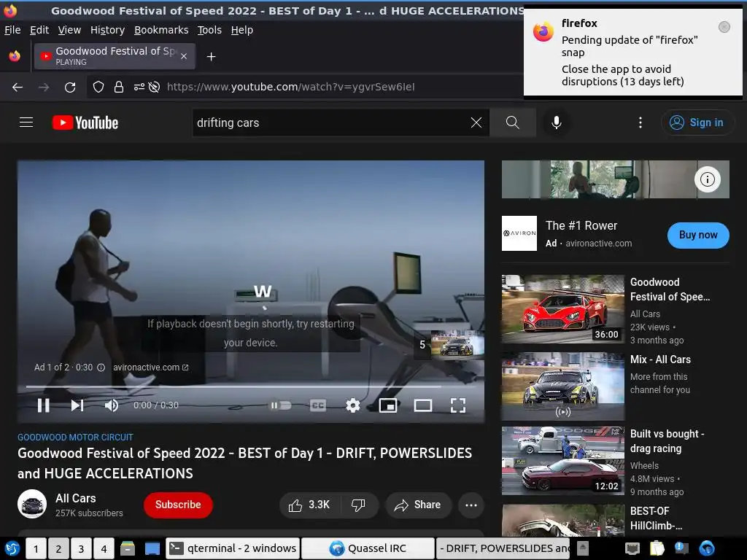Open Help menu

(x=241, y=30)
